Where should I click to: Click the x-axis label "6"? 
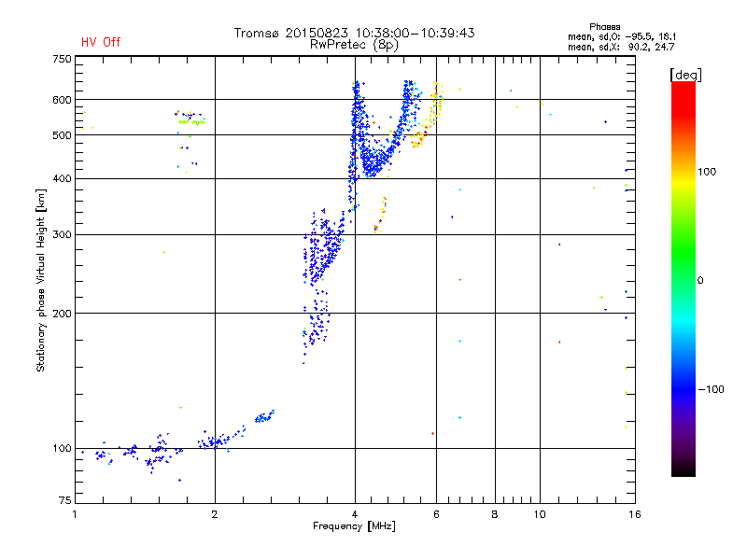[x=436, y=514]
